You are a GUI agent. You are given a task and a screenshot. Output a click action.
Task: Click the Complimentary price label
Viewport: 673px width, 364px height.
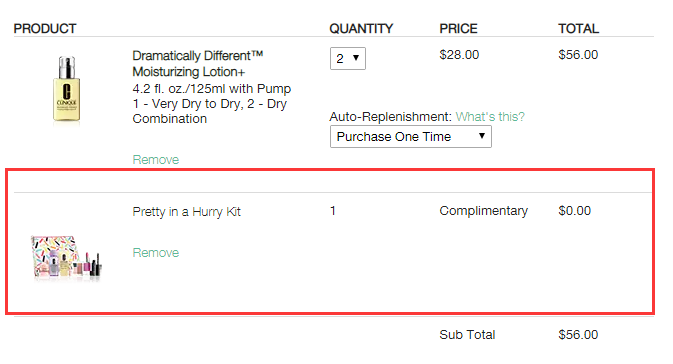(x=483, y=211)
